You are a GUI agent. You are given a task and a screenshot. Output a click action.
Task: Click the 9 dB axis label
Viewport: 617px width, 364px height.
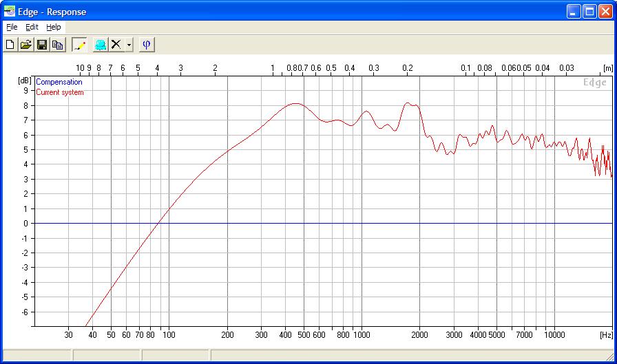pos(26,91)
